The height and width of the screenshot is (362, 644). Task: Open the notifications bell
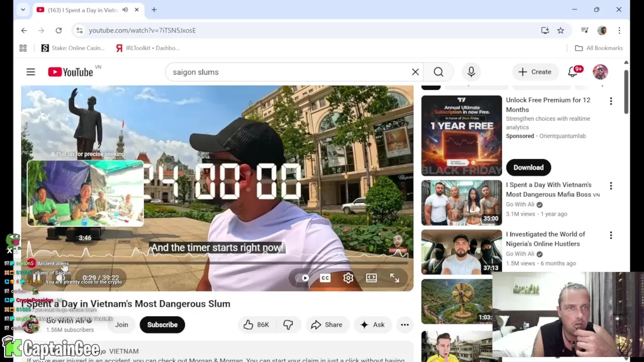[x=573, y=72]
